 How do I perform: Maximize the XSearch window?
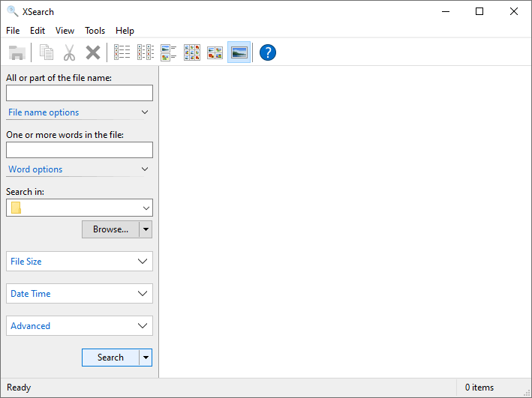tap(479, 11)
